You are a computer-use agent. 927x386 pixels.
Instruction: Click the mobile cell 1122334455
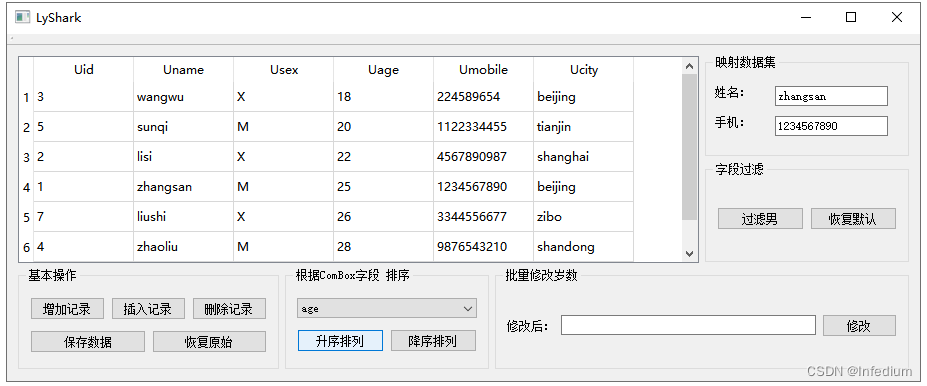pos(483,127)
